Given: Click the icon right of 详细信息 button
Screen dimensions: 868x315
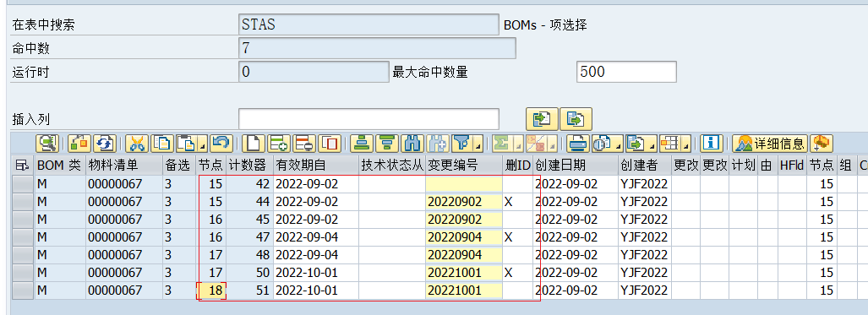Looking at the screenshot, I should click(822, 144).
